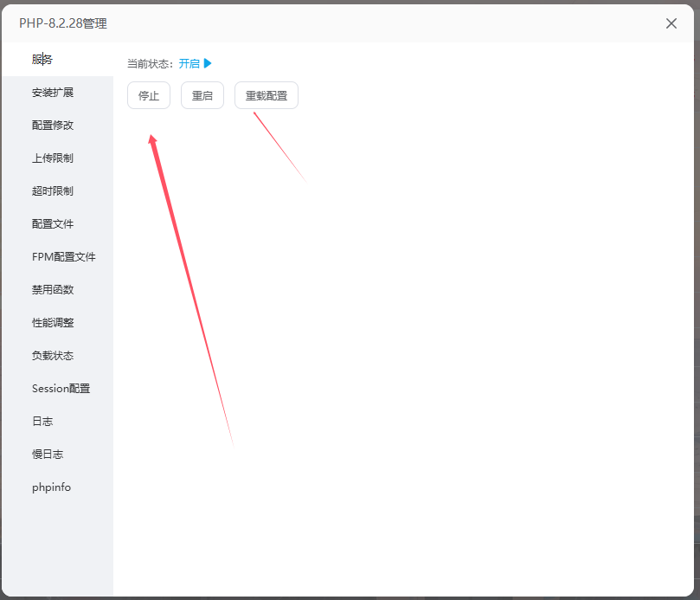Open Session配置 settings
This screenshot has height=600, width=700.
[61, 389]
